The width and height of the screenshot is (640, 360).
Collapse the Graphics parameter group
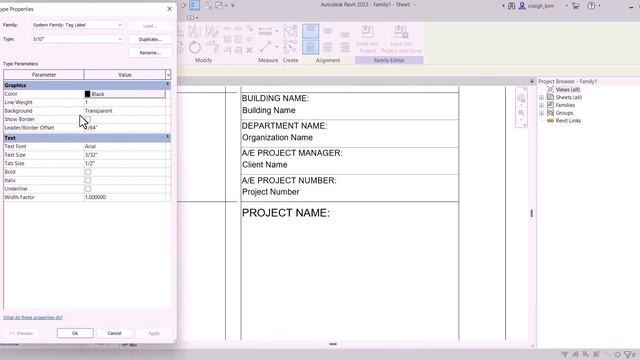tap(167, 84)
